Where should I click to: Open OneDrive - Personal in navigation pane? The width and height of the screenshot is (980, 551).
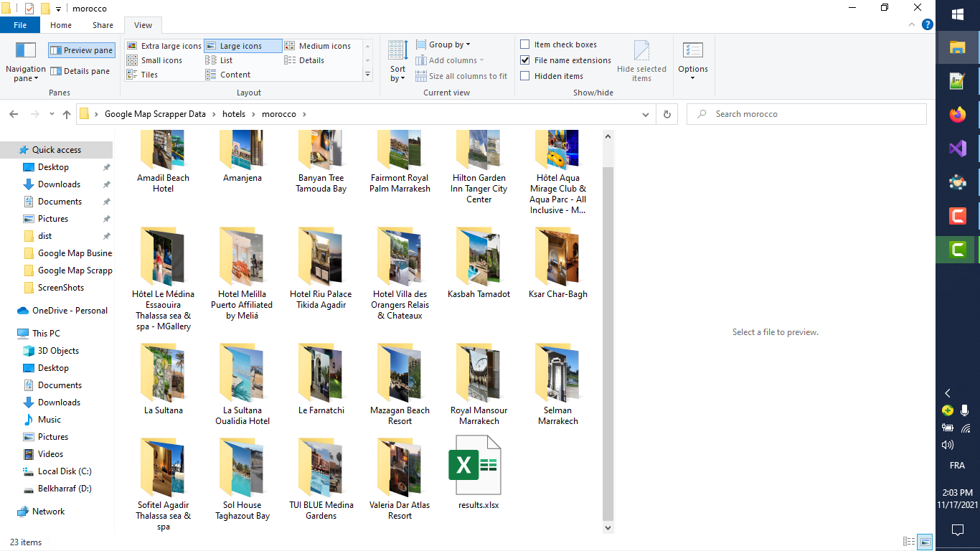coord(70,311)
